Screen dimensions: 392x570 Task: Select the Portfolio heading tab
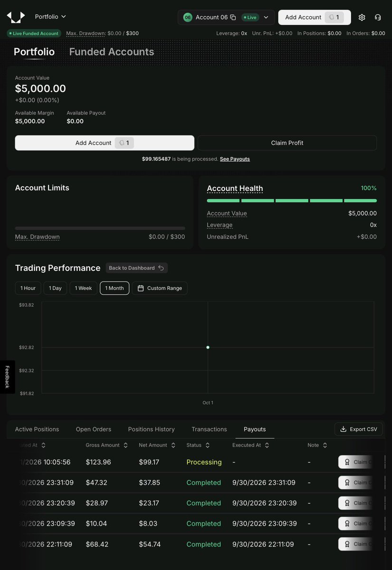point(34,52)
